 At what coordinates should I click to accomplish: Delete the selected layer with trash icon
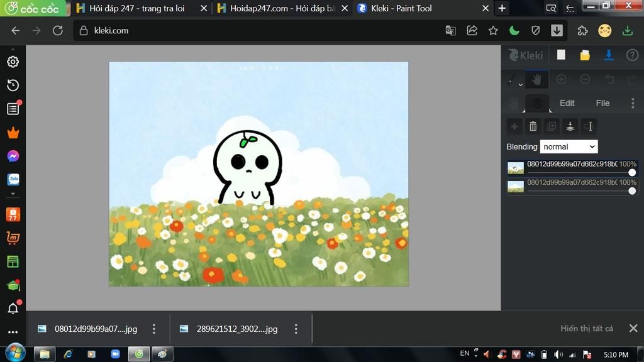coord(533,126)
